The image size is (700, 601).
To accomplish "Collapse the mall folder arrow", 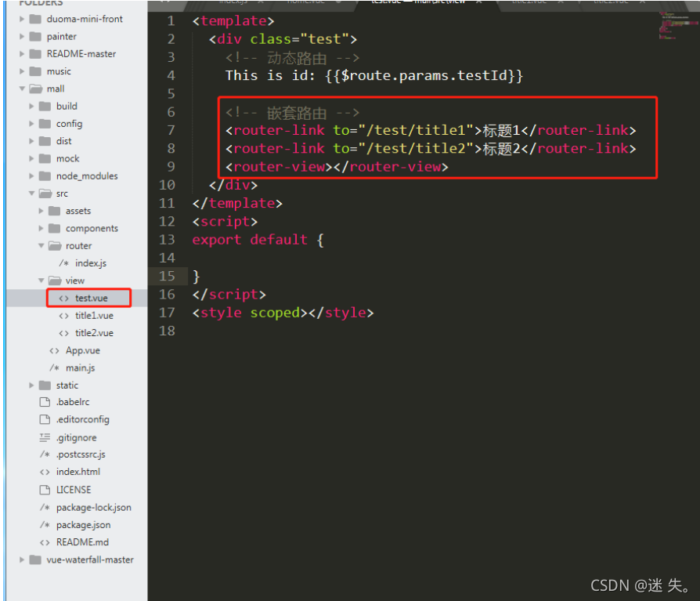I will point(21,89).
